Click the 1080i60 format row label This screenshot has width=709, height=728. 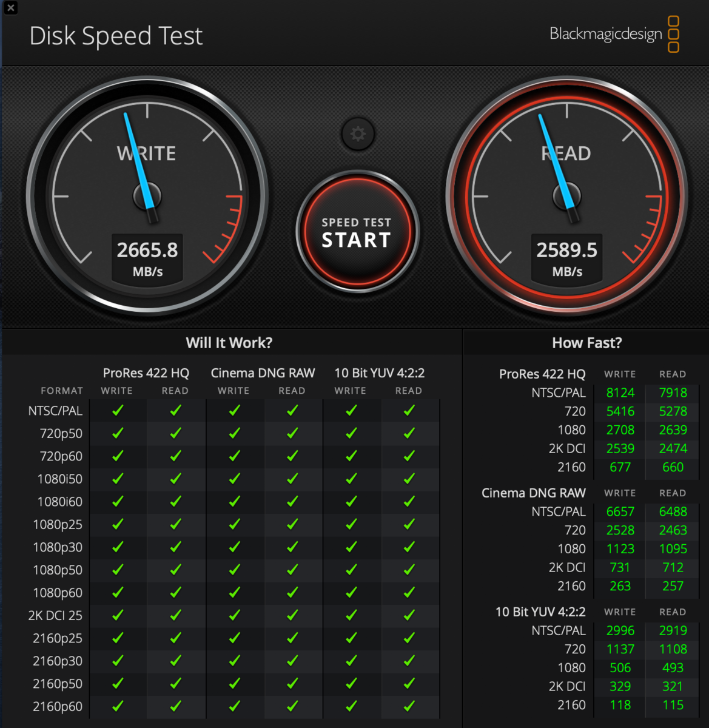[x=59, y=502]
